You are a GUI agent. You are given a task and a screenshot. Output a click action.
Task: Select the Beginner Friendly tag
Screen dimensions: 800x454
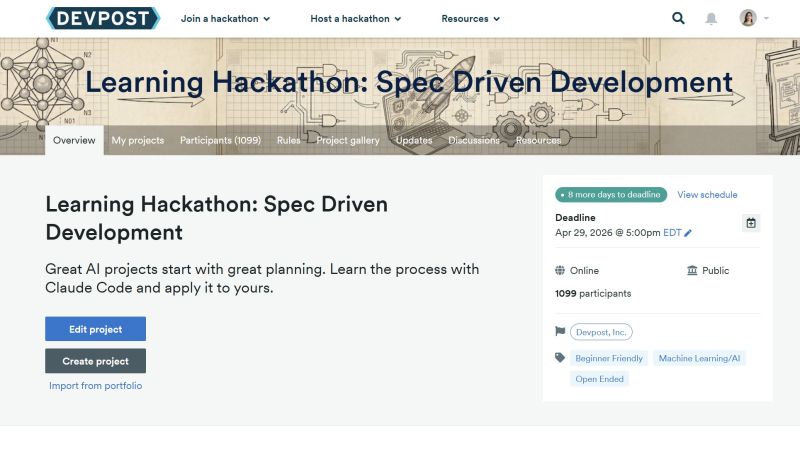click(x=609, y=359)
